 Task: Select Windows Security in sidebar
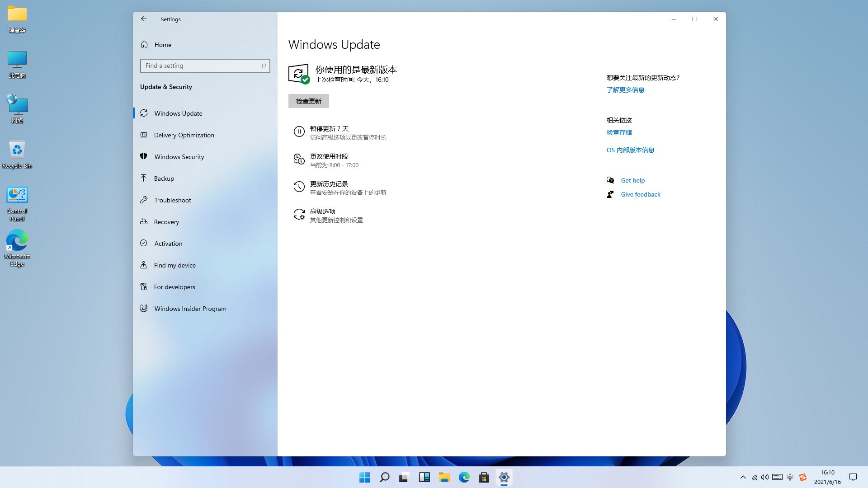pos(179,157)
